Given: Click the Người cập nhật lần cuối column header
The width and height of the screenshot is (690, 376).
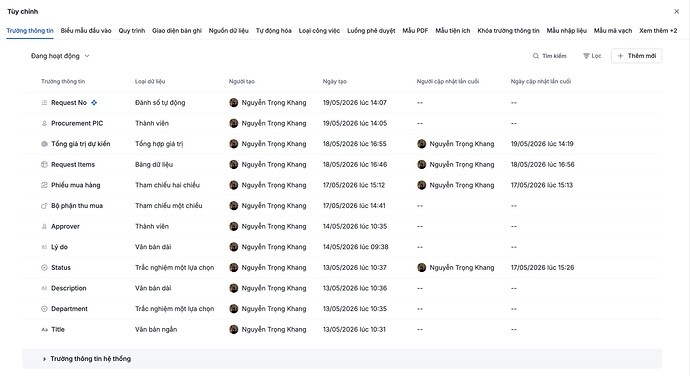Looking at the screenshot, I should tap(448, 81).
